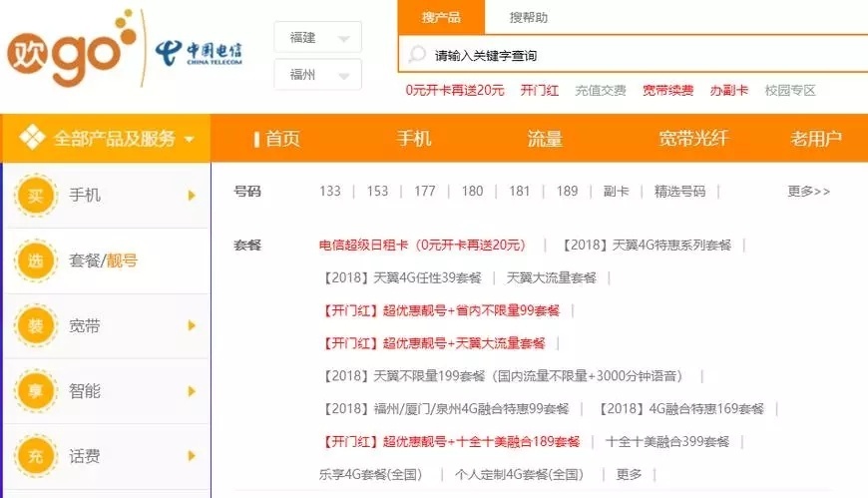Screen dimensions: 868x498
Task: Click the 办副卡 link
Action: coord(728,90)
